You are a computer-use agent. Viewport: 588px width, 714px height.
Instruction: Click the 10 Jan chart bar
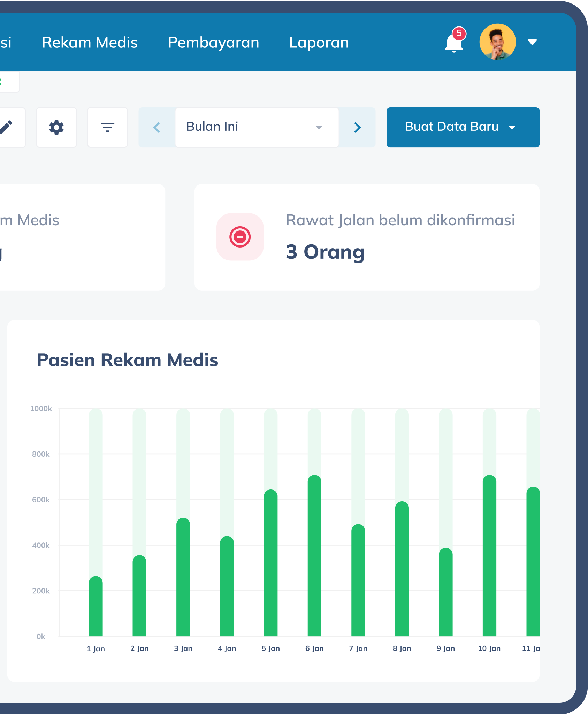click(x=489, y=556)
